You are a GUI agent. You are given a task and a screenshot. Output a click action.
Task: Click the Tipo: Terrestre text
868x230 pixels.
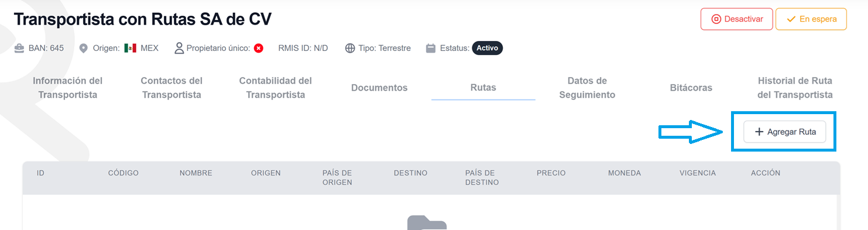[x=385, y=48]
